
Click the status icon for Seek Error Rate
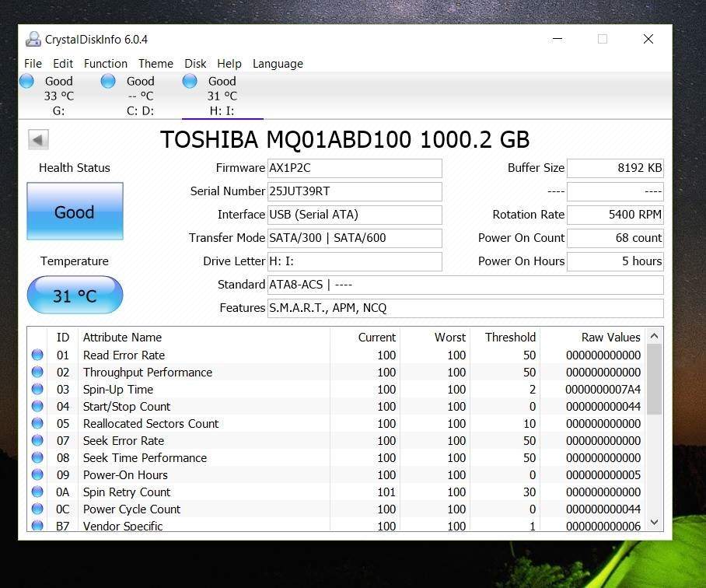37,440
